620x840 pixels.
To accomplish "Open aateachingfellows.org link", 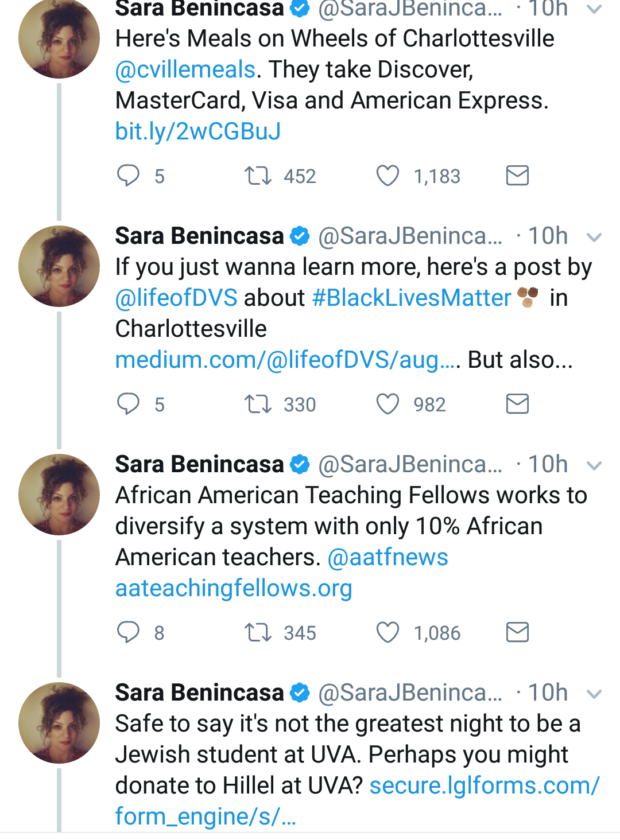I will [x=234, y=588].
